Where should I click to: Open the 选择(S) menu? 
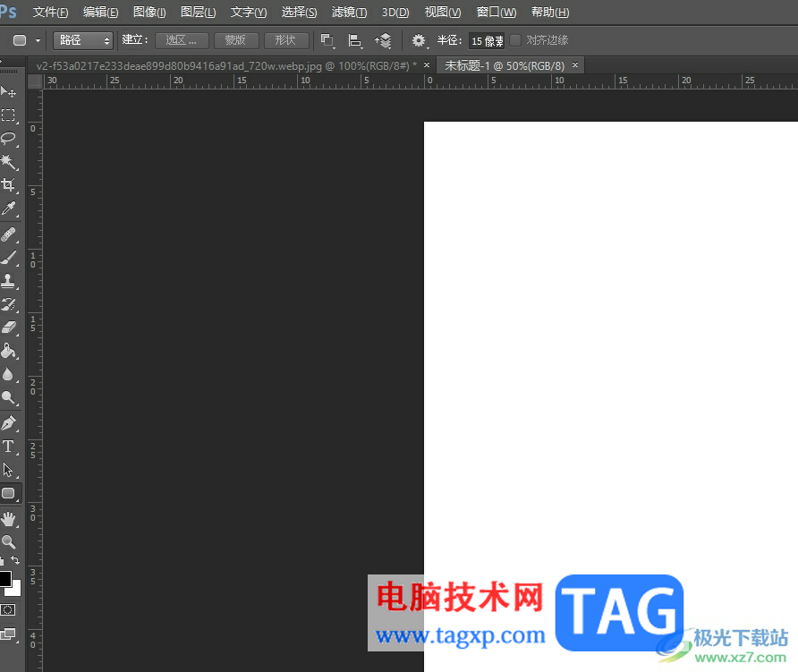pyautogui.click(x=299, y=12)
